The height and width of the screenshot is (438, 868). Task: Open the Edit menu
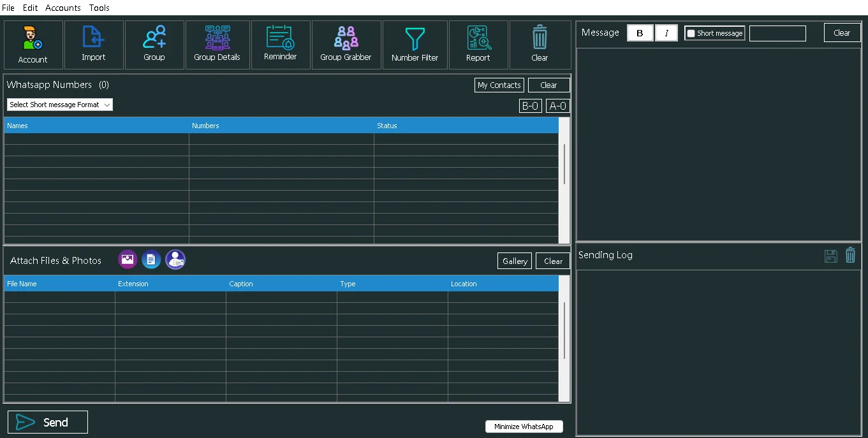click(30, 8)
